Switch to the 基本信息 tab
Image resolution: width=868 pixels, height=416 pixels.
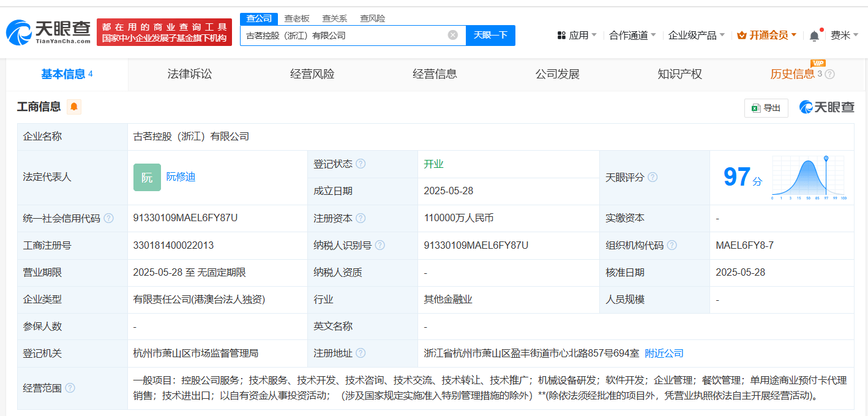[x=67, y=74]
